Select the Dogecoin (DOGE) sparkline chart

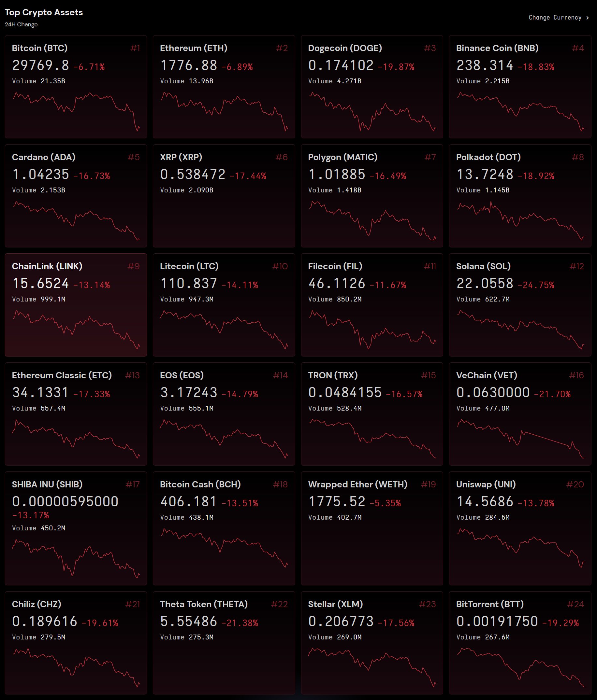click(x=372, y=111)
